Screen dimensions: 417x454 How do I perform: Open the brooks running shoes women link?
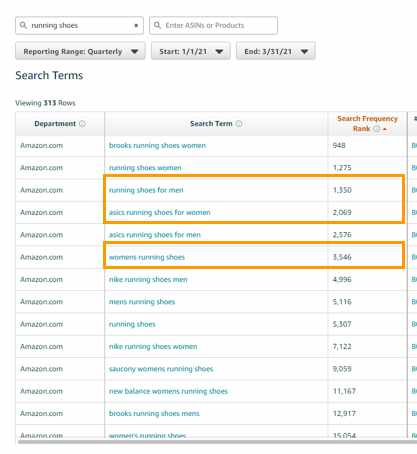pos(157,146)
